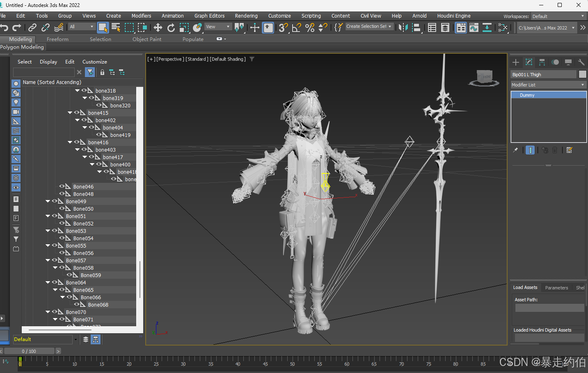The width and height of the screenshot is (588, 373).
Task: Collapse the bone416 tree node
Action: (70, 142)
